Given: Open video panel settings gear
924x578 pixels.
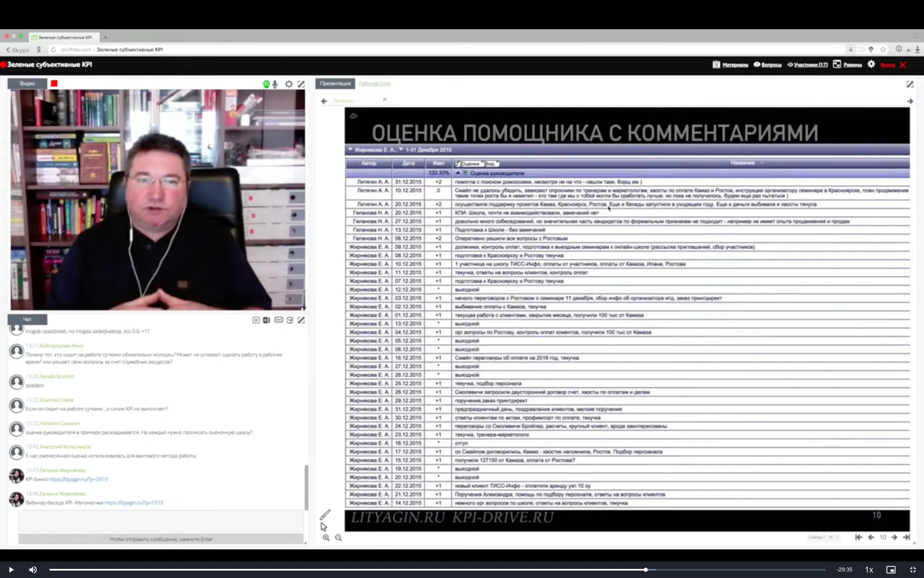Looking at the screenshot, I should click(289, 84).
